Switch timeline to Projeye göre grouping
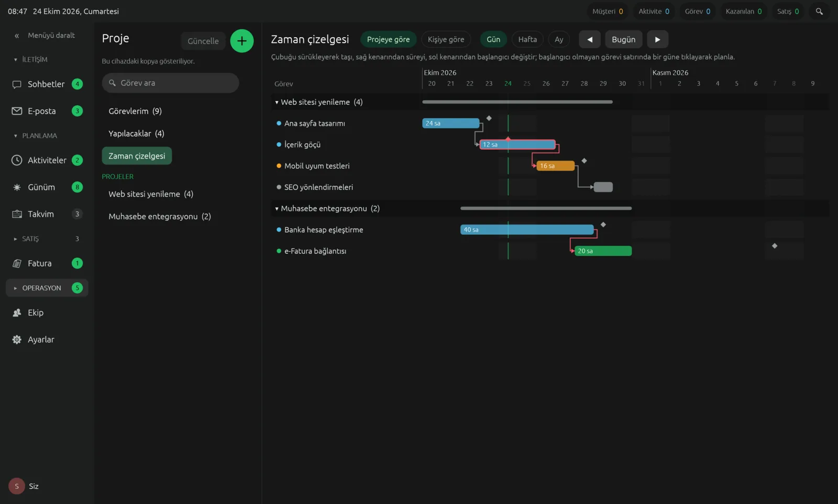 coord(388,39)
